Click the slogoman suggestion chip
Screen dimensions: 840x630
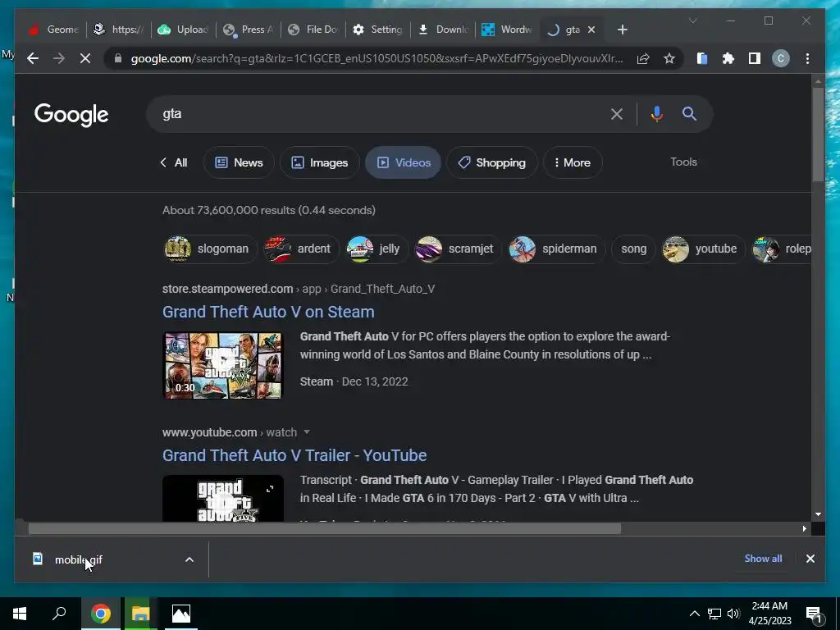209,249
